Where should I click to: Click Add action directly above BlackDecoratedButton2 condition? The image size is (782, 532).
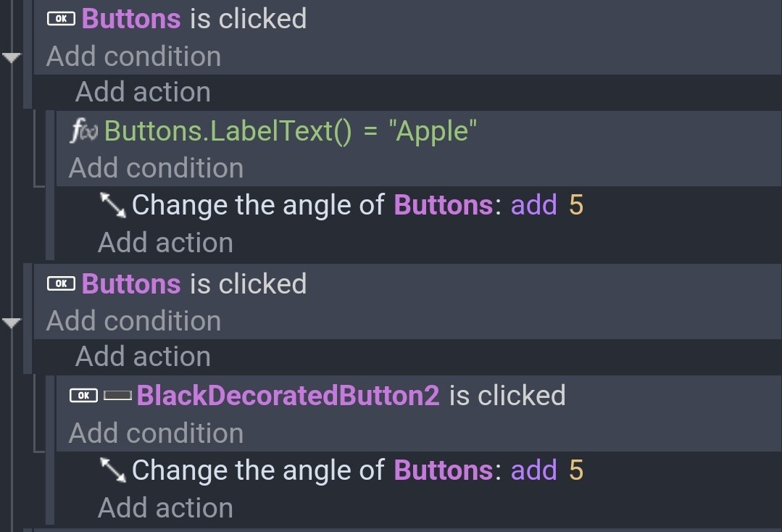pos(143,357)
